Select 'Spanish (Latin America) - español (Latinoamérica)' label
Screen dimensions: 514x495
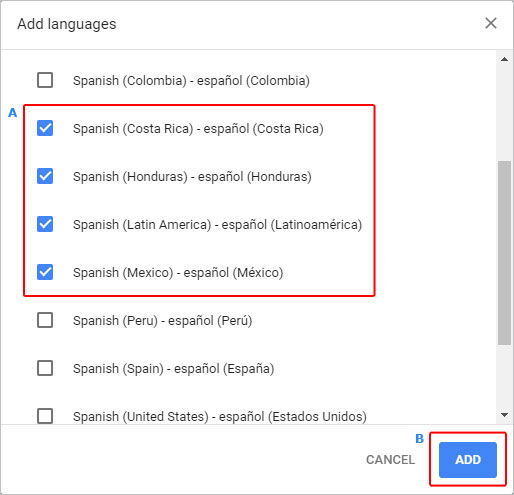pos(218,225)
